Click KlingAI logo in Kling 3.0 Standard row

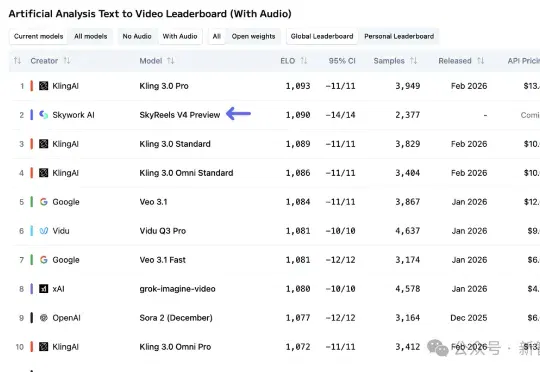pos(43,144)
